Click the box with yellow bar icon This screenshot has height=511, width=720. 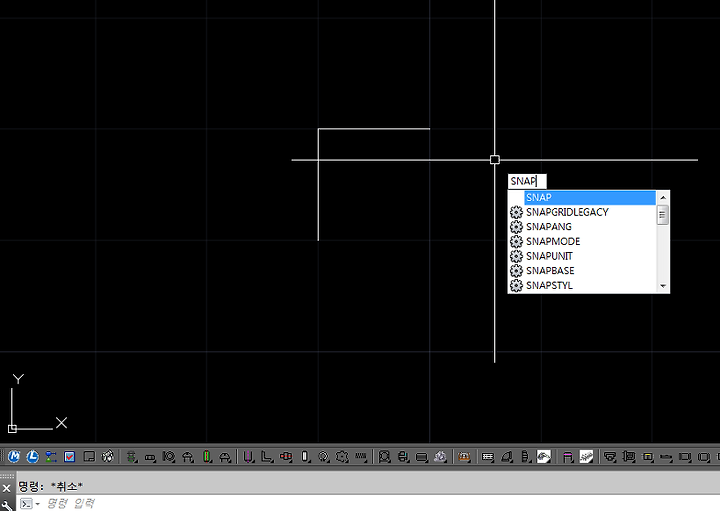pyautogui.click(x=647, y=456)
